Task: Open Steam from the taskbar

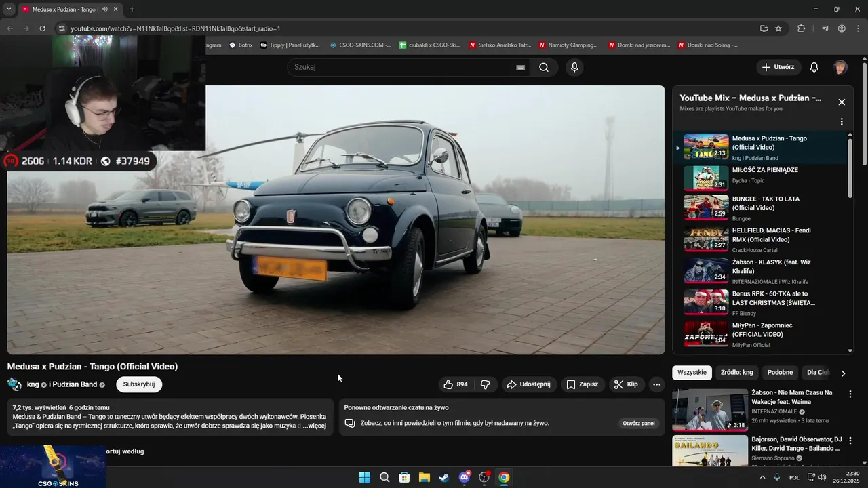Action: 444,477
